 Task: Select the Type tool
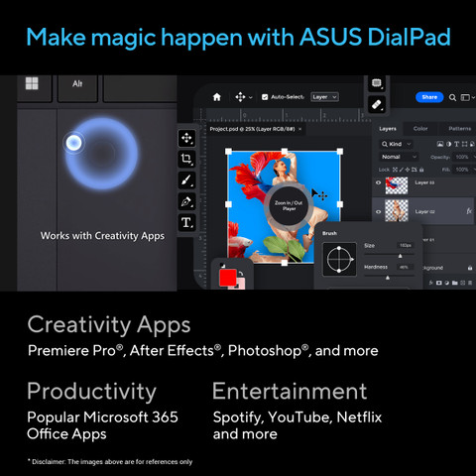[x=186, y=222]
